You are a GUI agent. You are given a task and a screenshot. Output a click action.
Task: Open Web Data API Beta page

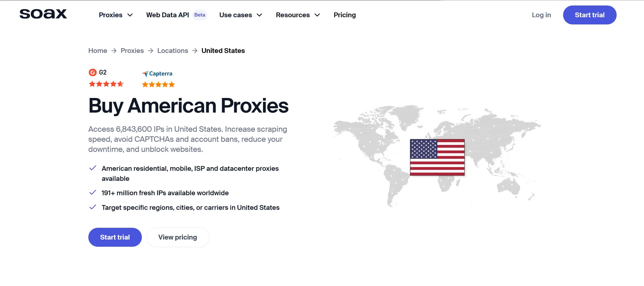pos(176,15)
